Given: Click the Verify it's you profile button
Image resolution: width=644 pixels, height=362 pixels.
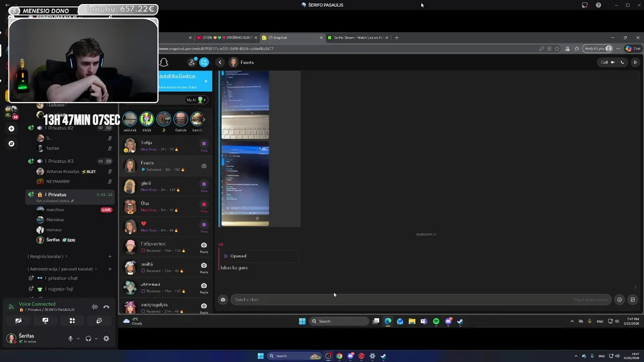Looking at the screenshot, I should [598, 49].
